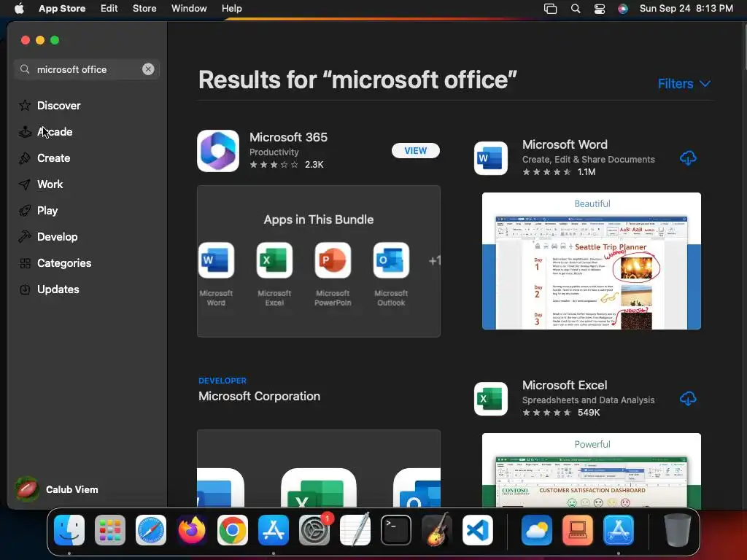Click Microsoft PowerPoint icon in bundle
The height and width of the screenshot is (560, 747).
(x=333, y=260)
